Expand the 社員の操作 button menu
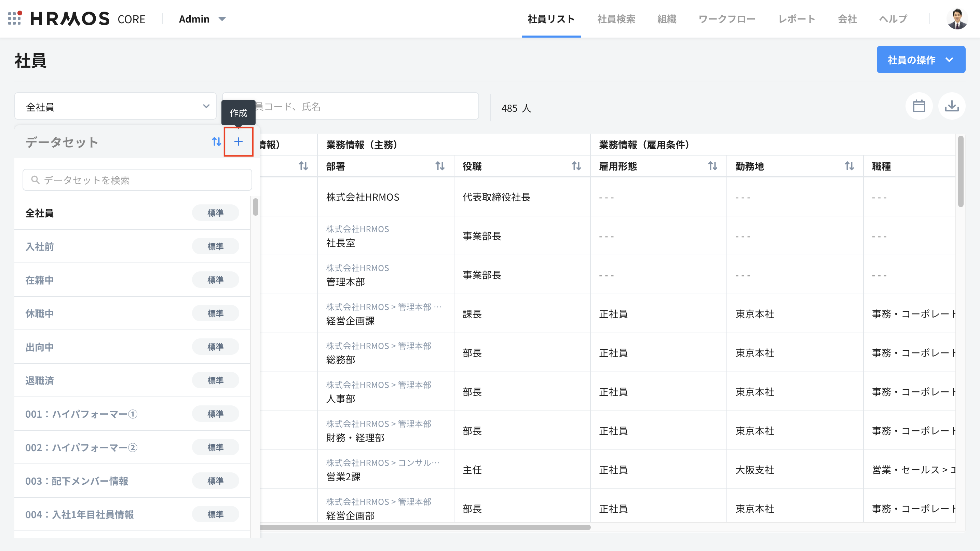This screenshot has height=551, width=980. (x=921, y=60)
